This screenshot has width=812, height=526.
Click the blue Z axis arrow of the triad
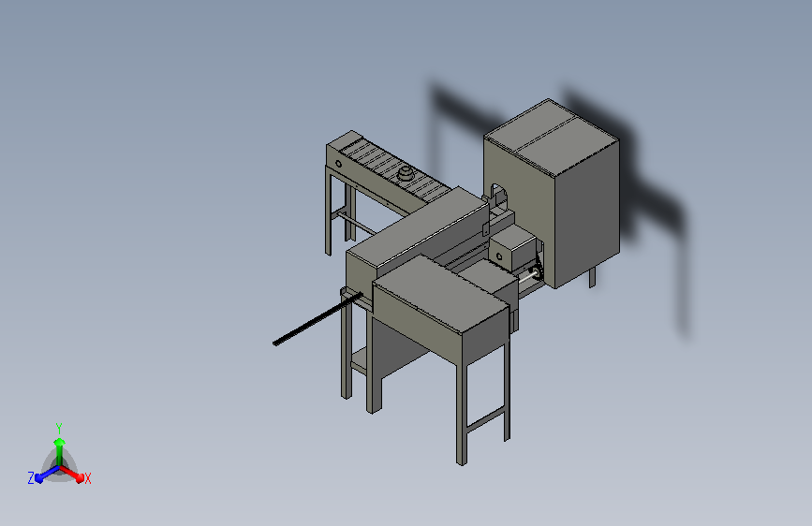[x=47, y=475]
